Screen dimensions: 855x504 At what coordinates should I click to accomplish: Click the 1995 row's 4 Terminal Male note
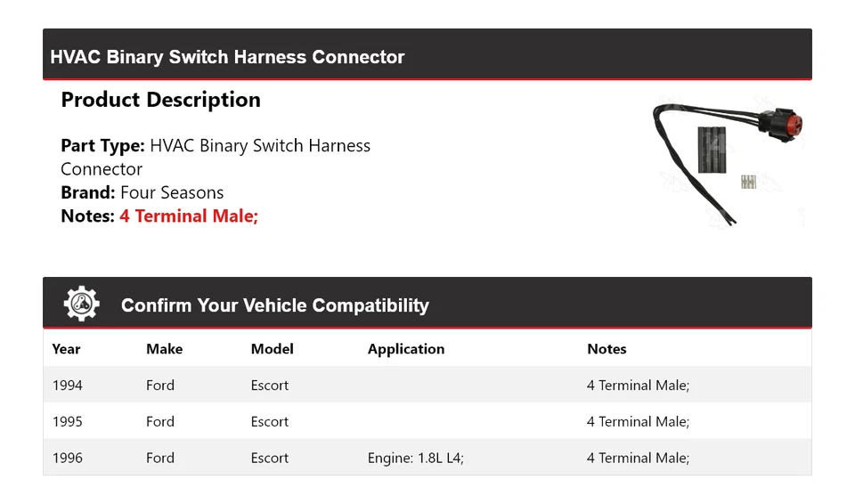(x=638, y=421)
